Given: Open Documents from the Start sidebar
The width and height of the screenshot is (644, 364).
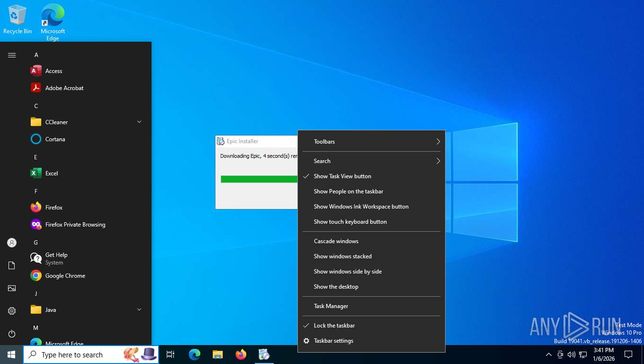Looking at the screenshot, I should (12, 265).
